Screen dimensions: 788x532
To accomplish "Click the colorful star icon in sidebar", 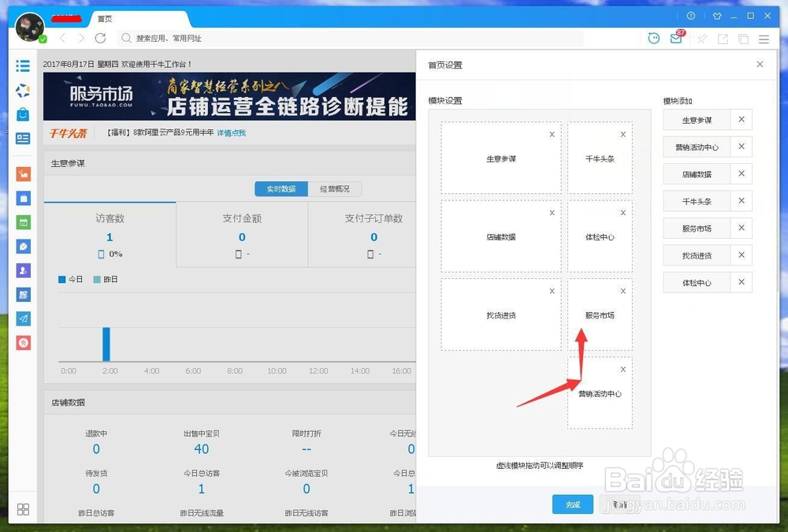I will pos(23,91).
